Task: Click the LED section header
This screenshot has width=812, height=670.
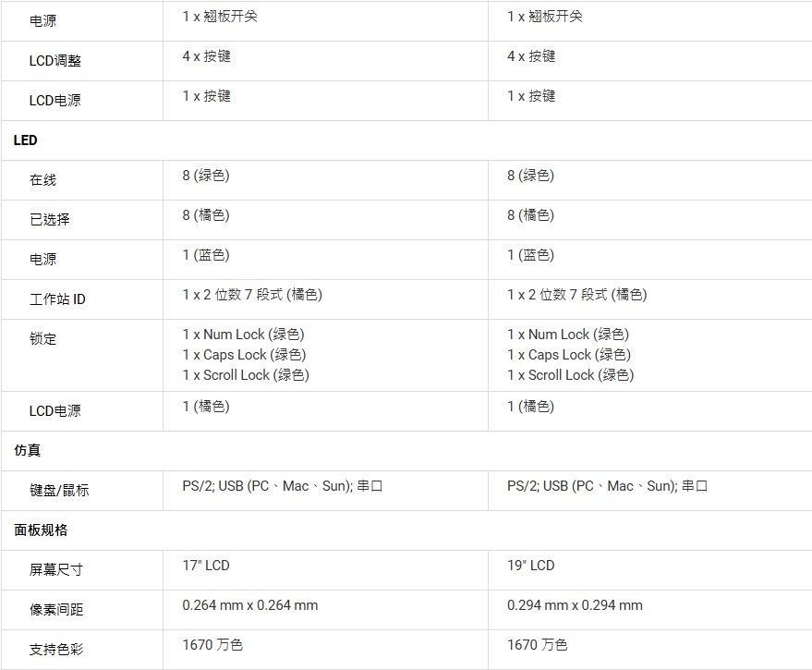Action: pyautogui.click(x=26, y=140)
